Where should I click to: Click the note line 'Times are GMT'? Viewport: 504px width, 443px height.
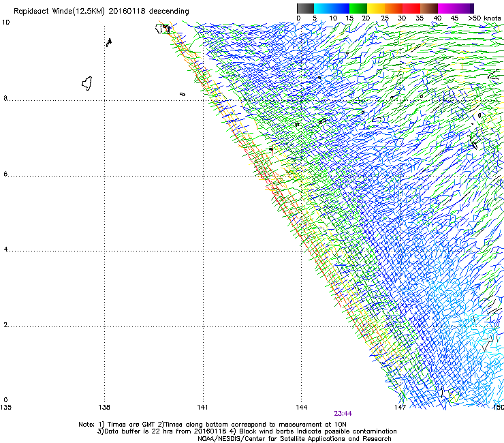click(x=131, y=425)
